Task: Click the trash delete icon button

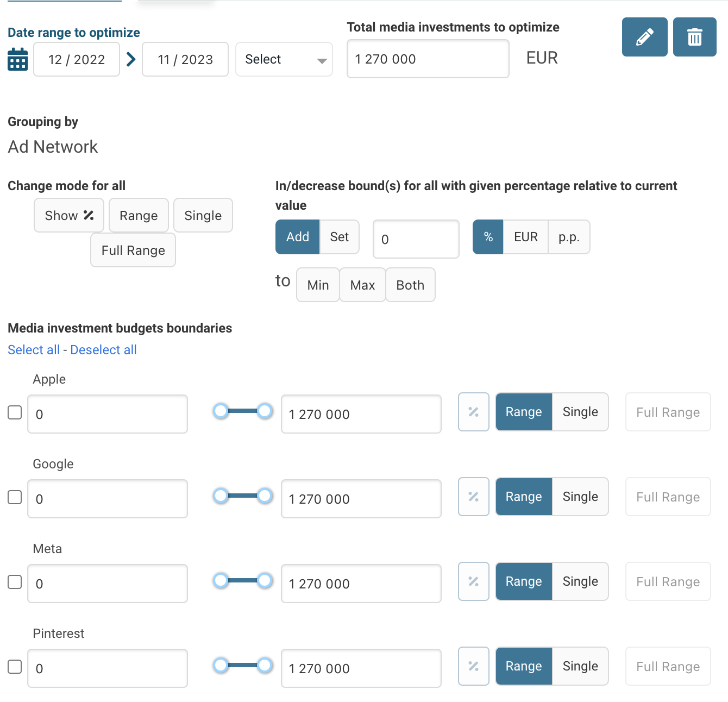Action: click(694, 37)
